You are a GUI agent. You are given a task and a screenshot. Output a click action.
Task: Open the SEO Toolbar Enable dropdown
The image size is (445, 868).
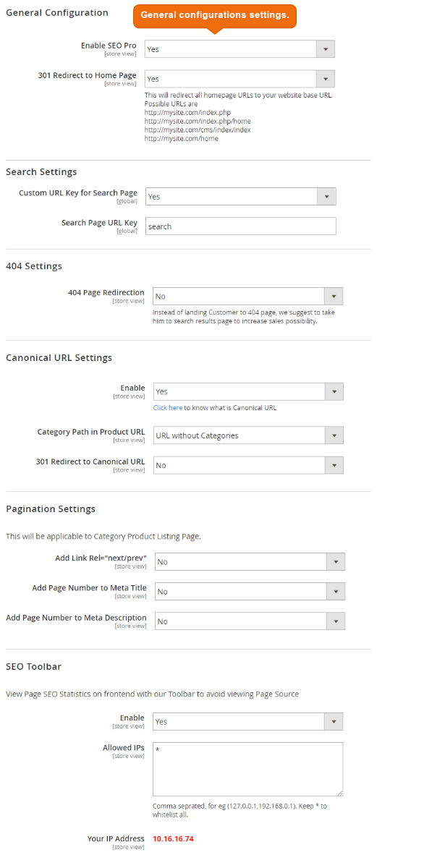(x=247, y=722)
